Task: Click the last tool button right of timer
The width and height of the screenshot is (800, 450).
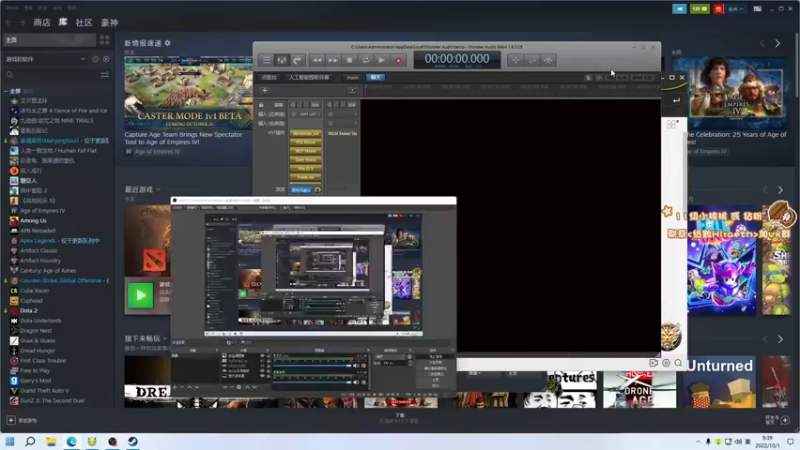Action: point(548,60)
